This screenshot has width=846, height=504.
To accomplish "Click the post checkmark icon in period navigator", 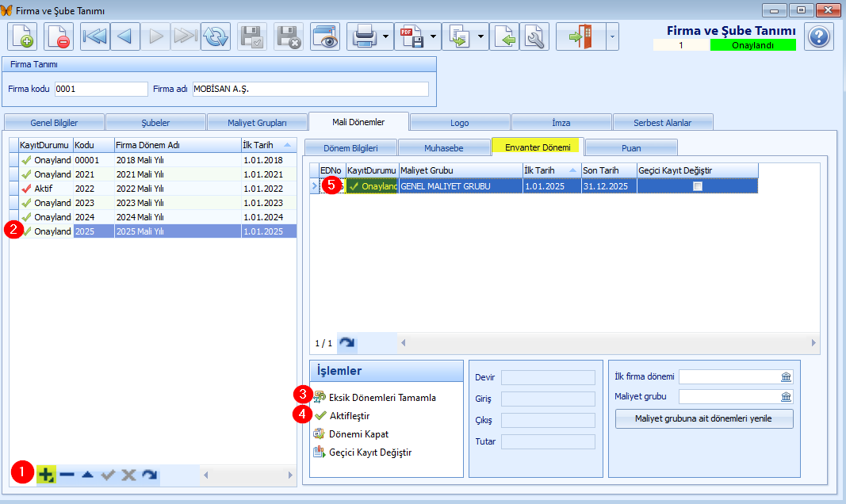I will 108,475.
